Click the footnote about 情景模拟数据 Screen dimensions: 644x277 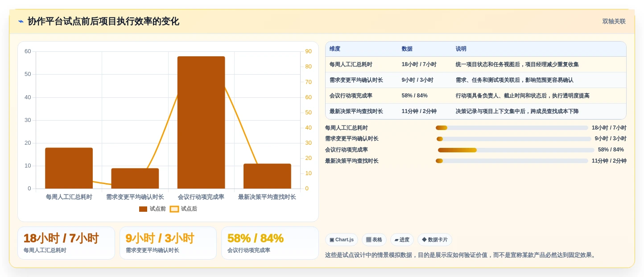click(461, 255)
